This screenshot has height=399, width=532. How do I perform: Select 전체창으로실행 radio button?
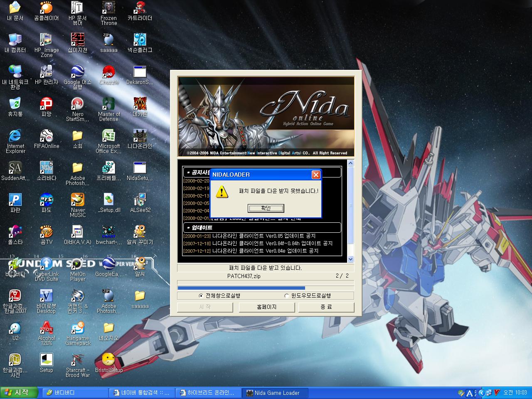[x=201, y=296]
